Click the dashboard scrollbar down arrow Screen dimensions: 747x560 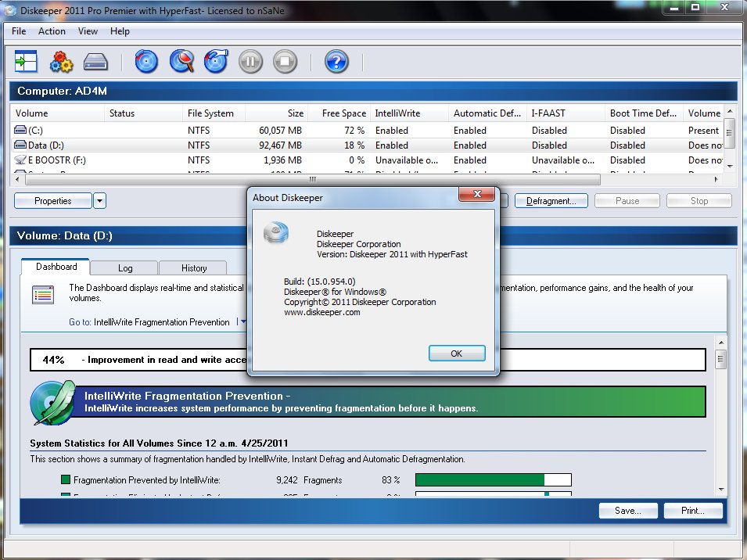click(721, 489)
